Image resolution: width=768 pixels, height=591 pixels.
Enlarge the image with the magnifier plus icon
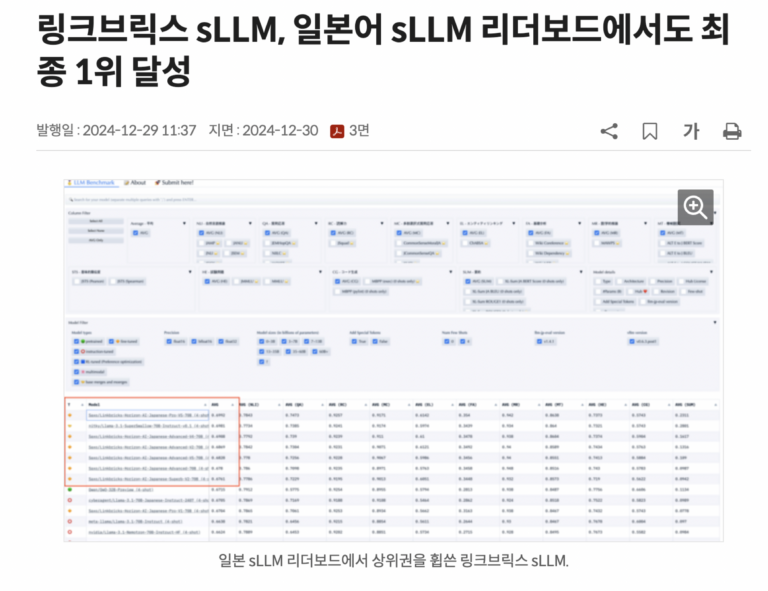(x=695, y=207)
